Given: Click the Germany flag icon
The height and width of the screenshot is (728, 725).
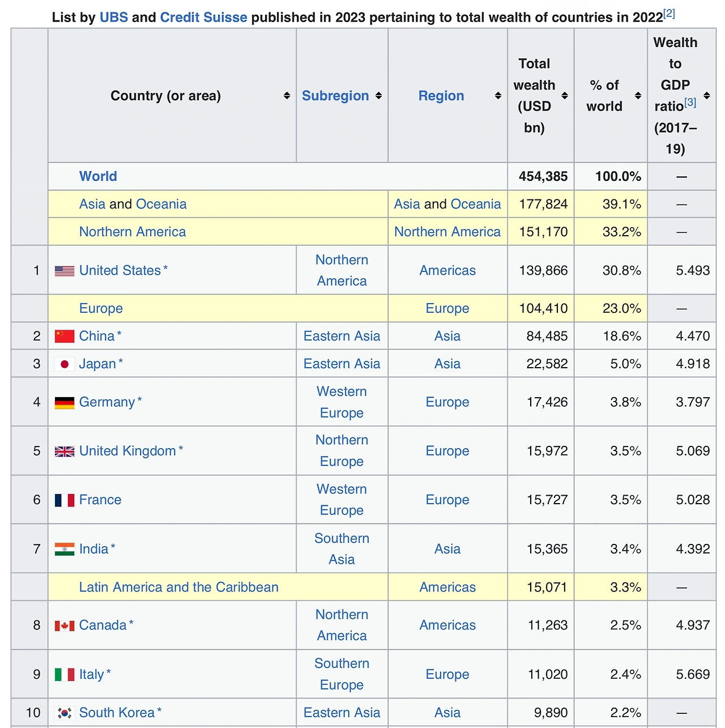Looking at the screenshot, I should click(65, 403).
